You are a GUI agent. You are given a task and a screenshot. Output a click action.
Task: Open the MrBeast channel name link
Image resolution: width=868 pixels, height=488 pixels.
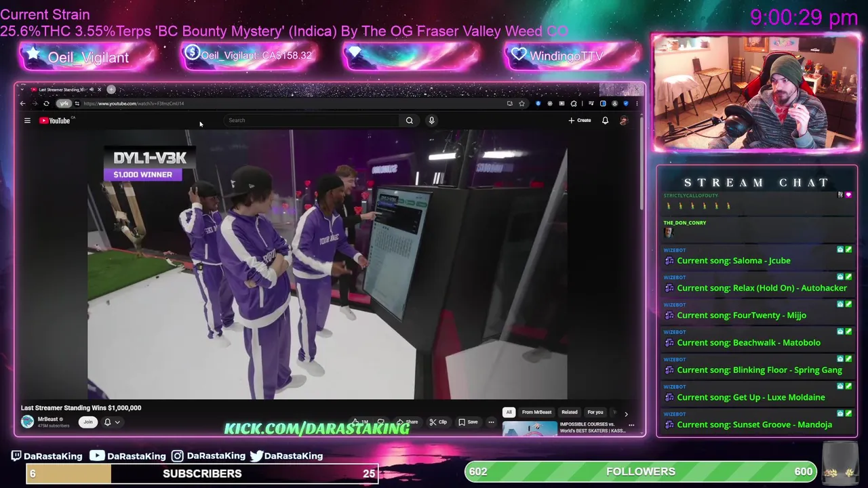pyautogui.click(x=47, y=419)
